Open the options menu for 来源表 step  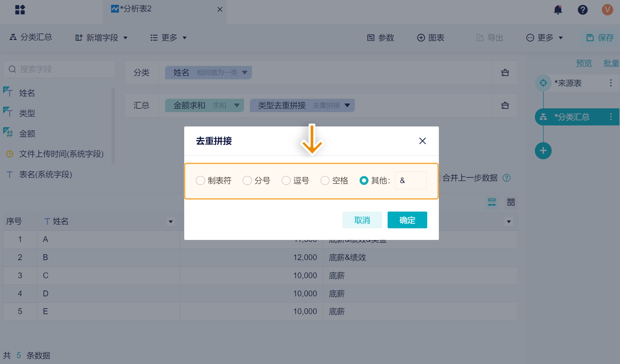[x=611, y=83]
